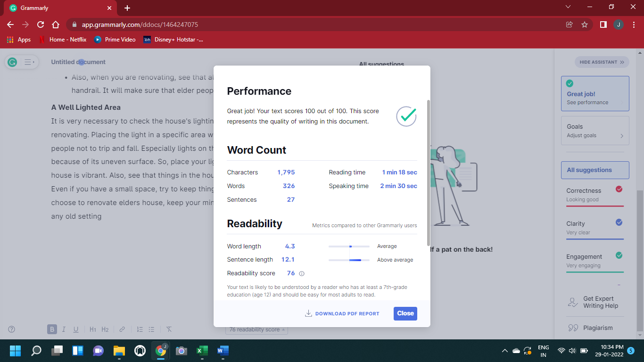Click the readability score info icon

(302, 273)
